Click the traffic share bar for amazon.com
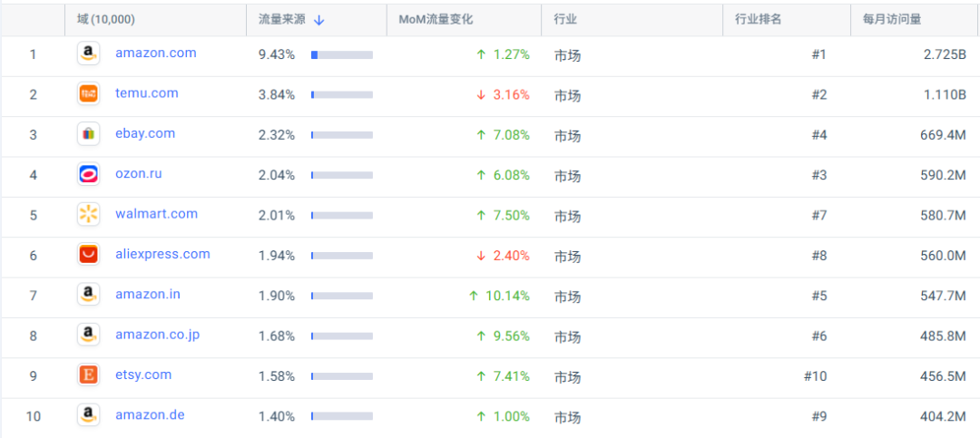The image size is (980, 438). tap(342, 55)
